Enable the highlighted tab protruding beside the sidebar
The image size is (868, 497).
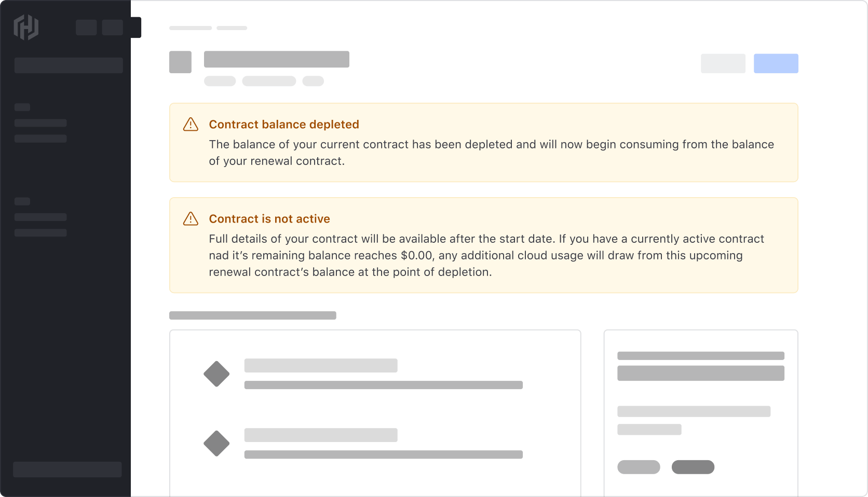(137, 27)
